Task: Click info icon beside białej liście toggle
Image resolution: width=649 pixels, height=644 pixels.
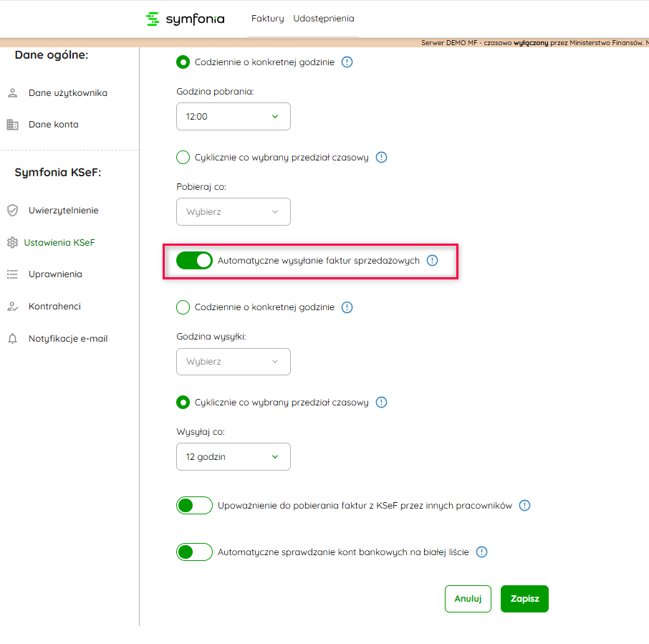Action: coord(482,552)
